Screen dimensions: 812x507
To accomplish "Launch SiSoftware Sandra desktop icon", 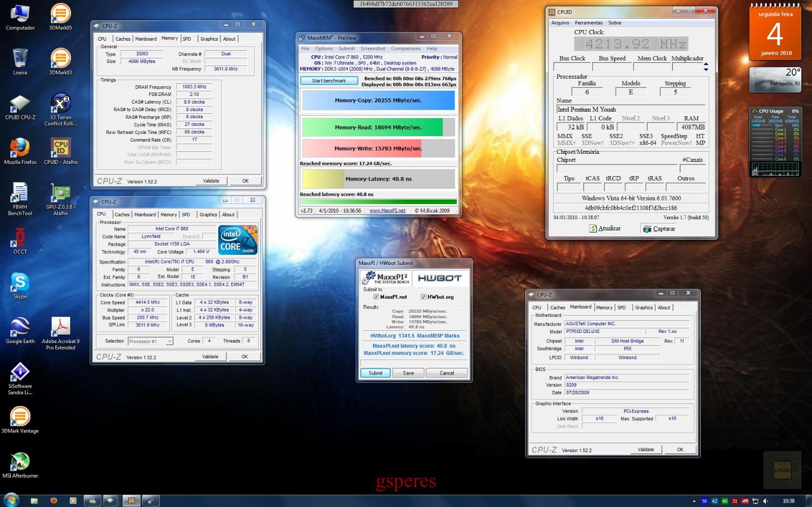I will pyautogui.click(x=20, y=378).
